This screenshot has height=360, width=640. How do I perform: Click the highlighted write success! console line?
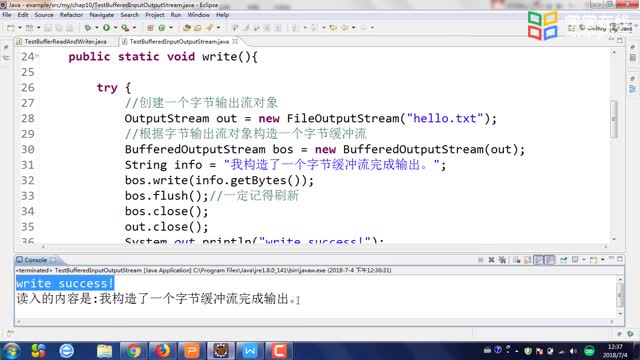click(x=65, y=283)
